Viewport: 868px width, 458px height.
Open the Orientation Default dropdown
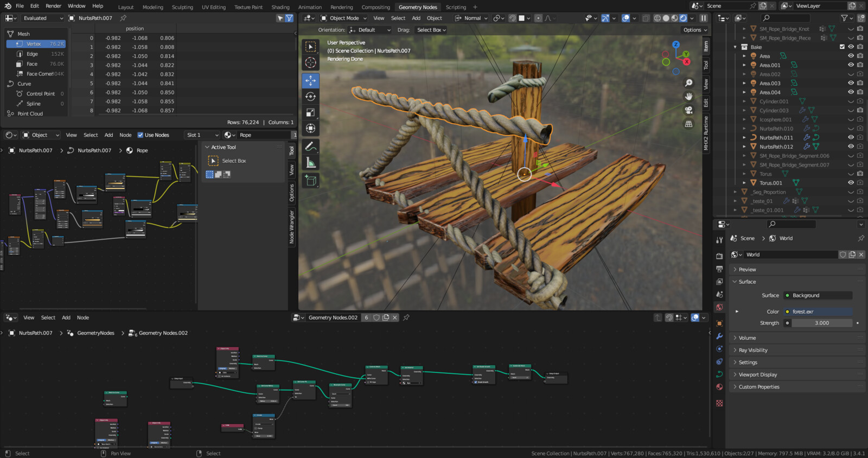click(x=370, y=30)
